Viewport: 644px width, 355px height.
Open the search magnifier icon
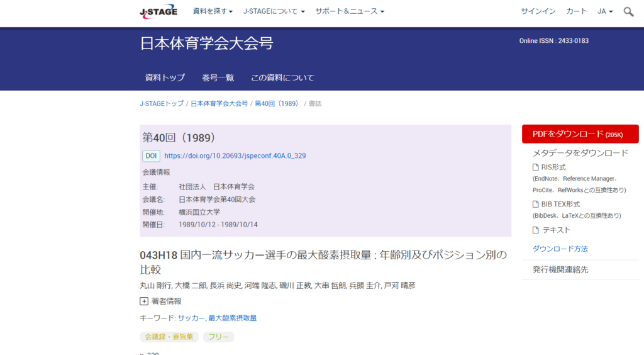click(628, 11)
